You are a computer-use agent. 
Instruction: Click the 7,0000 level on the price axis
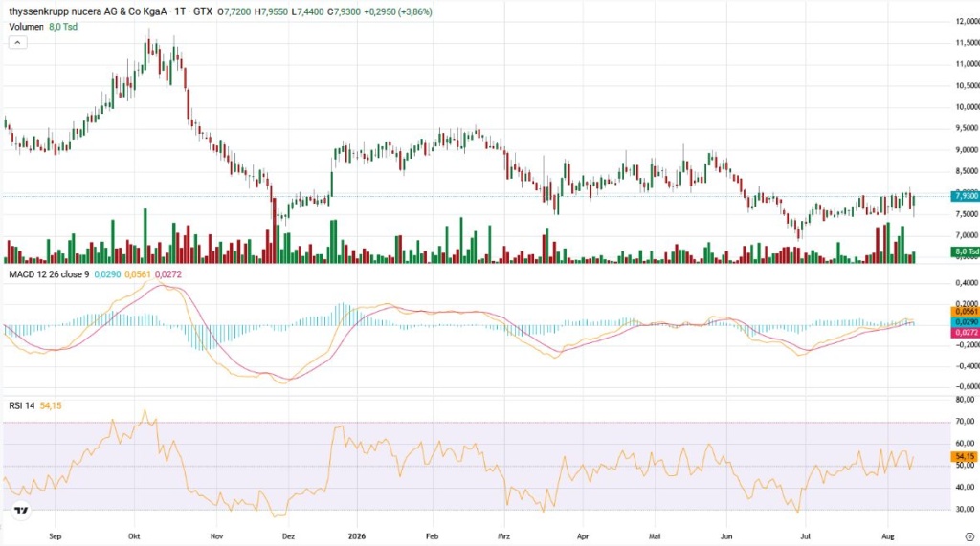pos(967,235)
